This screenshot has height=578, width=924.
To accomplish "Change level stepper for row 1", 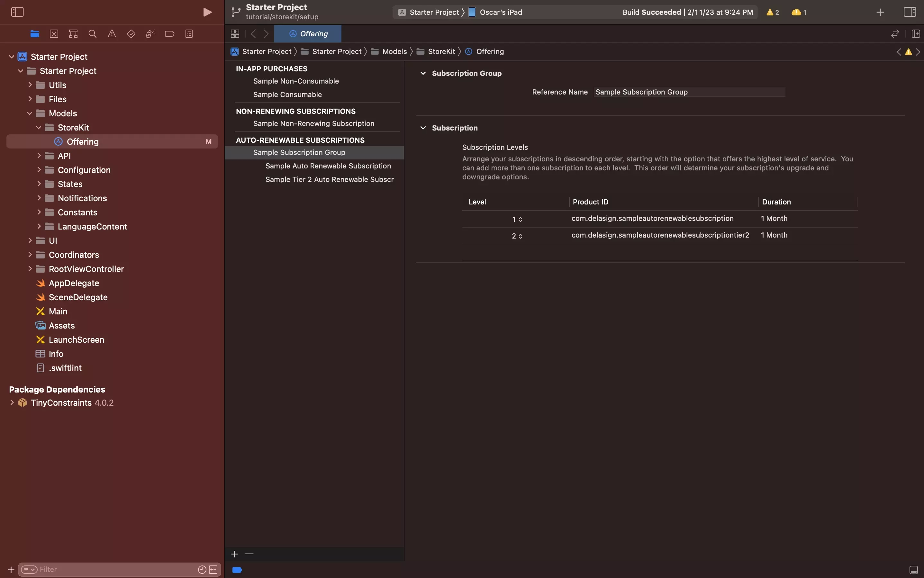I will [x=520, y=219].
